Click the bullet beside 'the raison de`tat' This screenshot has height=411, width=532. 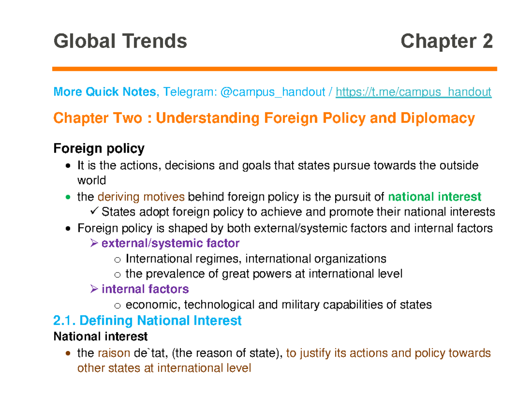click(67, 353)
